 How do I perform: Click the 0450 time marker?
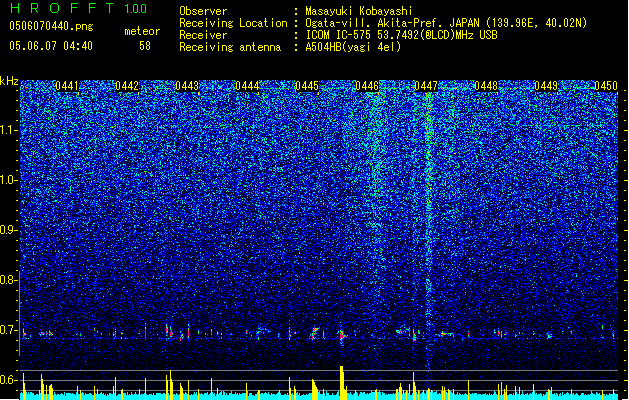click(606, 86)
